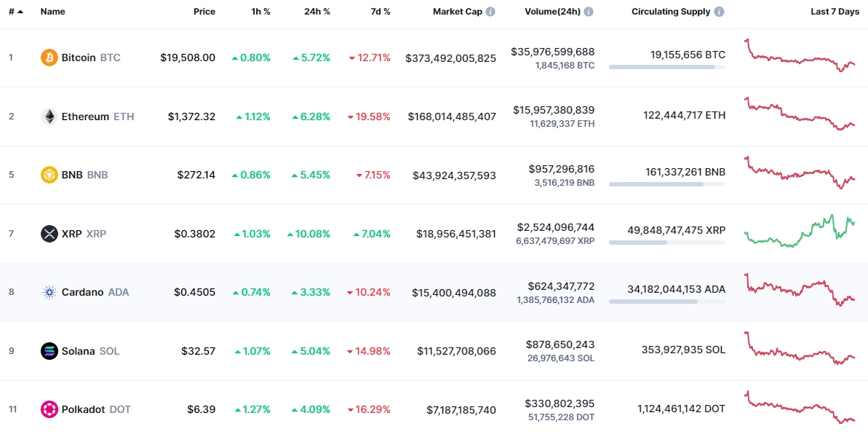Sort by Price column header
Viewport: 868px width, 437px height.
[204, 12]
